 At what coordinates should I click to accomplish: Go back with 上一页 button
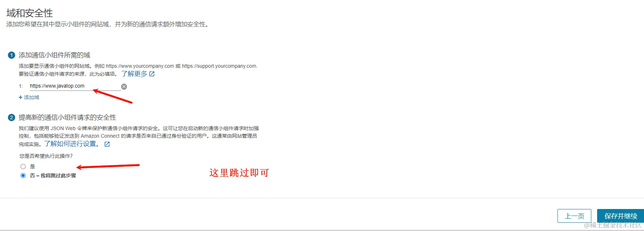pyautogui.click(x=574, y=216)
